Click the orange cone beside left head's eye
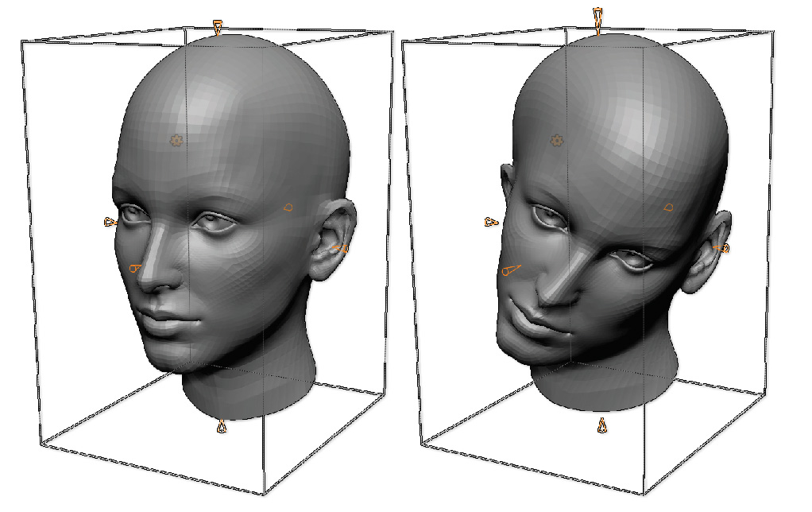The height and width of the screenshot is (512, 812). 110,223
